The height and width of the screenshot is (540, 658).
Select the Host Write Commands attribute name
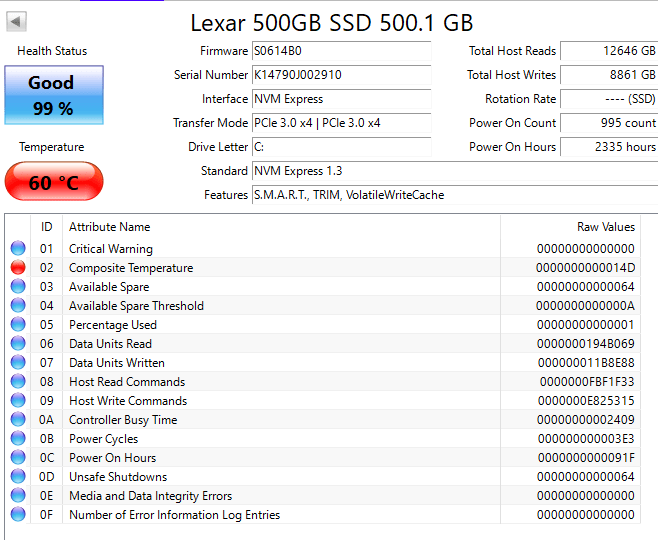(x=128, y=401)
